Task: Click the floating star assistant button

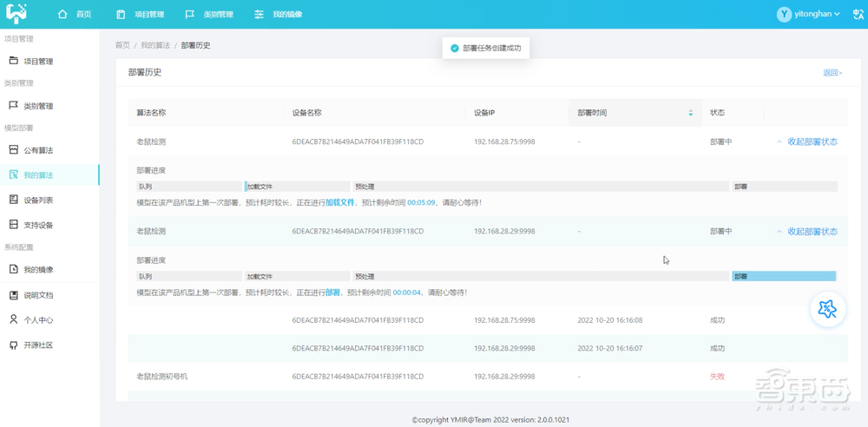Action: [827, 310]
